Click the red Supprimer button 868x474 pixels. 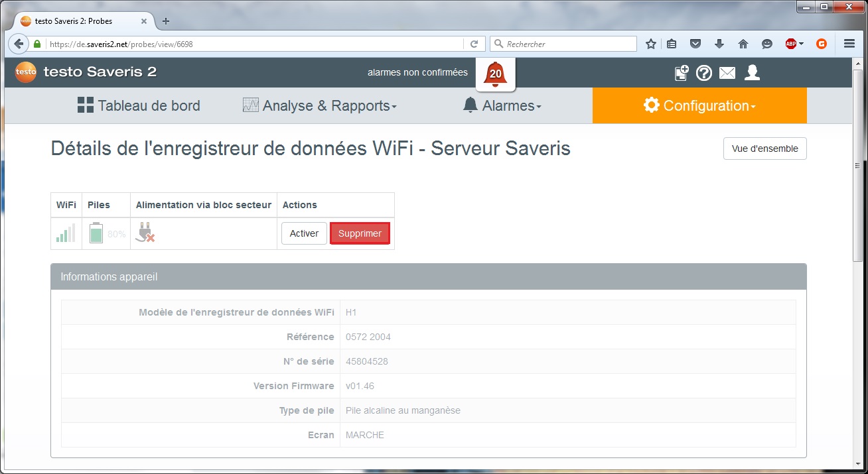point(360,233)
